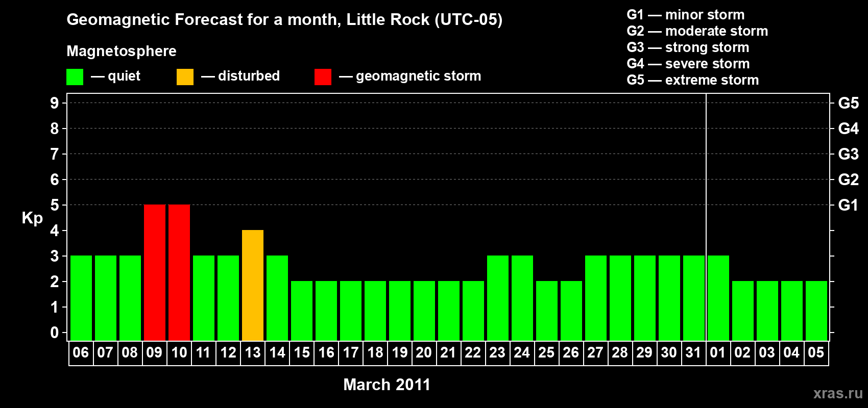
Task: Click 'G4 — severe storm' legend text
Action: 688,64
